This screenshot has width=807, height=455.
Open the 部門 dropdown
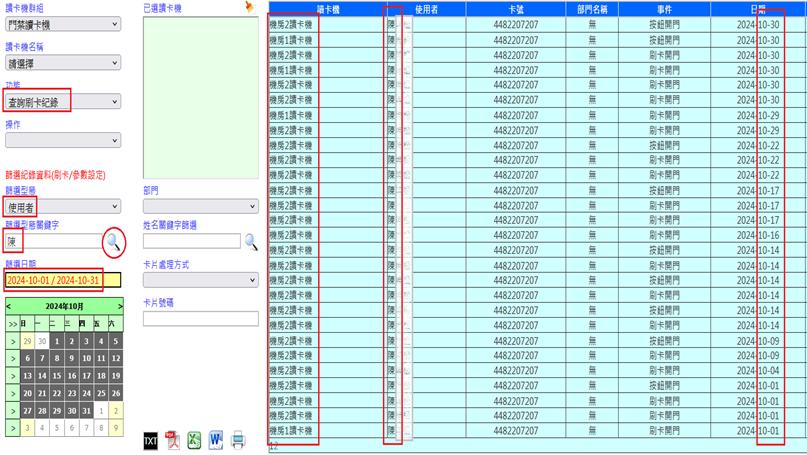click(200, 206)
